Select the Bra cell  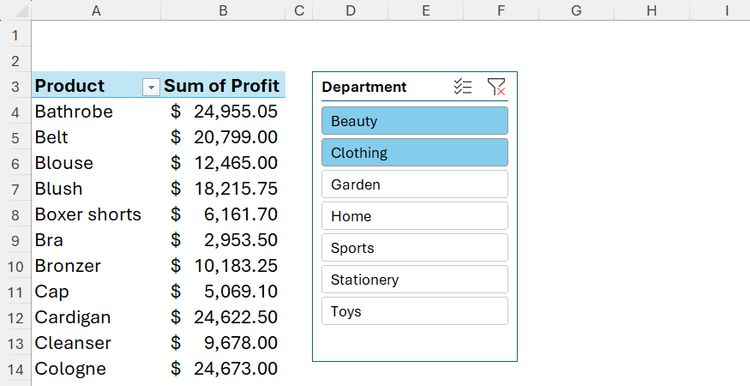point(96,240)
